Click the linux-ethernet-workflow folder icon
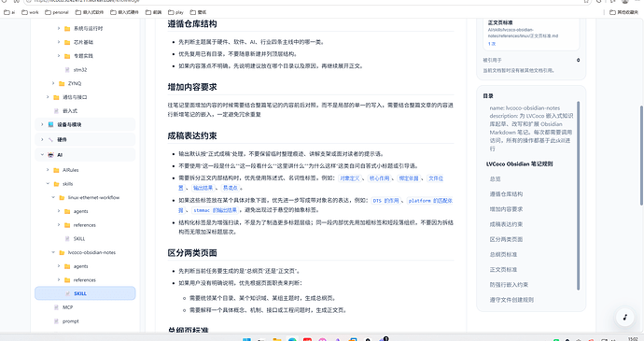Image resolution: width=644 pixels, height=341 pixels. click(x=62, y=197)
